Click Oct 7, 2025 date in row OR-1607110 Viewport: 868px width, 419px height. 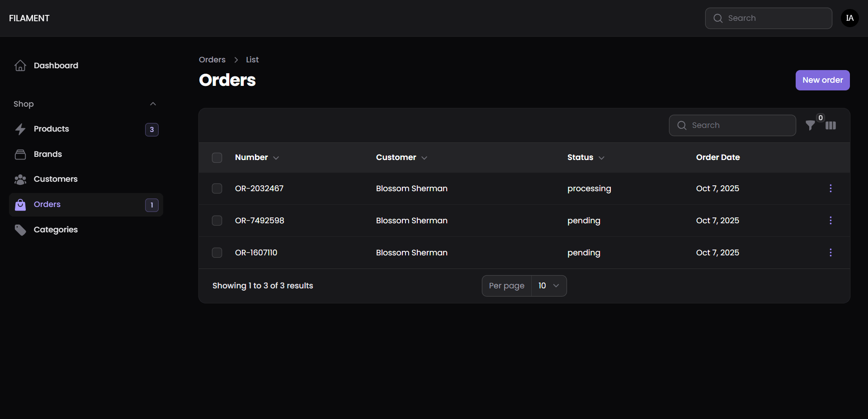coord(717,253)
